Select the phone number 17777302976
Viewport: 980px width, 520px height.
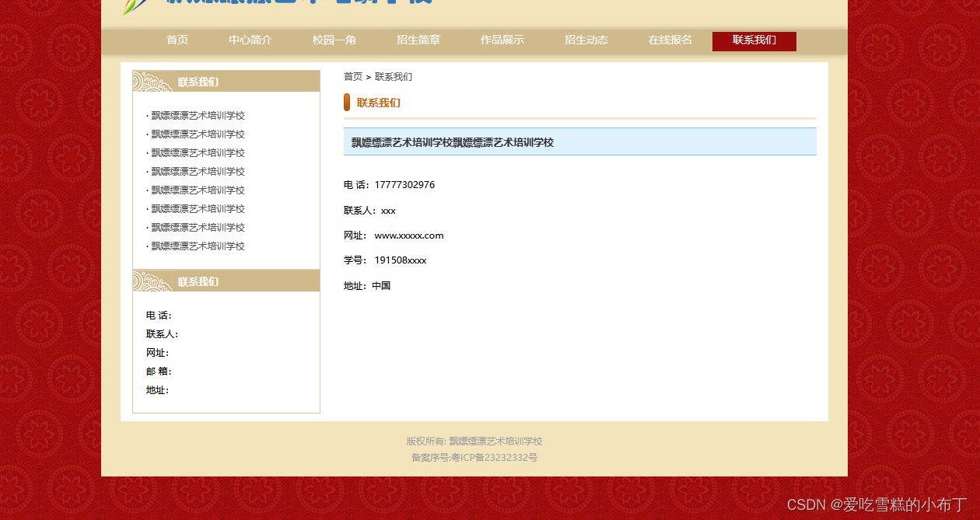[404, 185]
